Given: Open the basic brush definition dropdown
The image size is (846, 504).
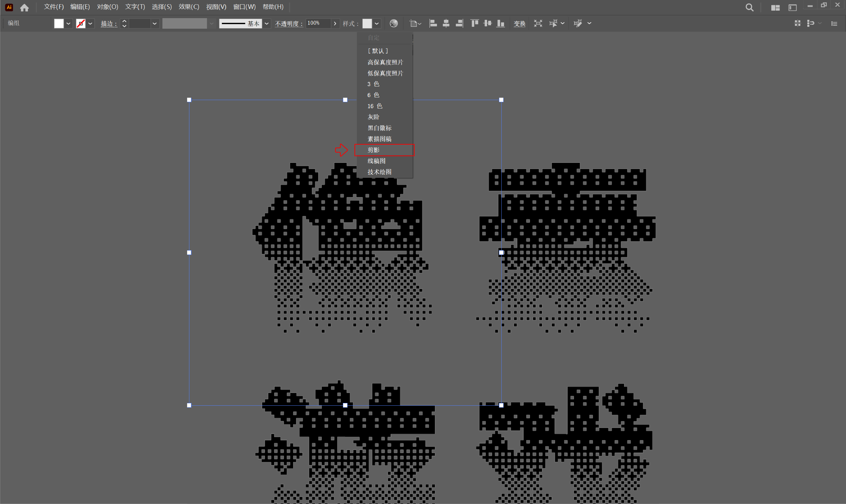Looking at the screenshot, I should click(x=267, y=23).
